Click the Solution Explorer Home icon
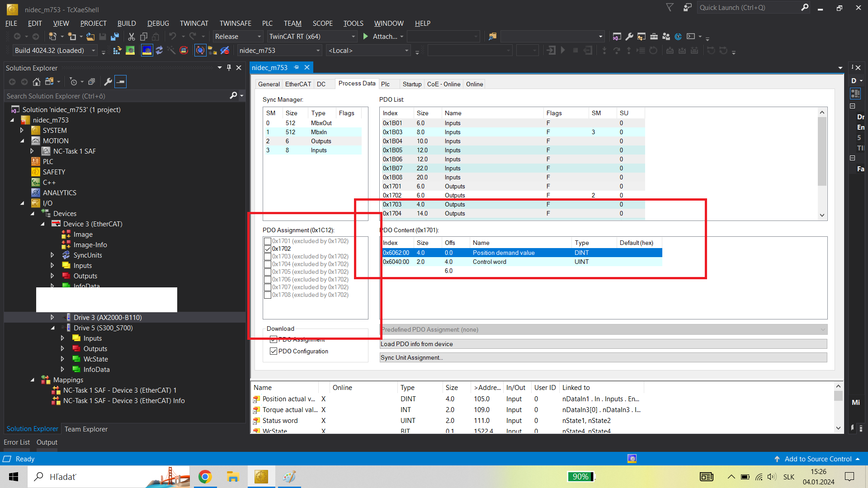868x488 pixels. coord(37,82)
